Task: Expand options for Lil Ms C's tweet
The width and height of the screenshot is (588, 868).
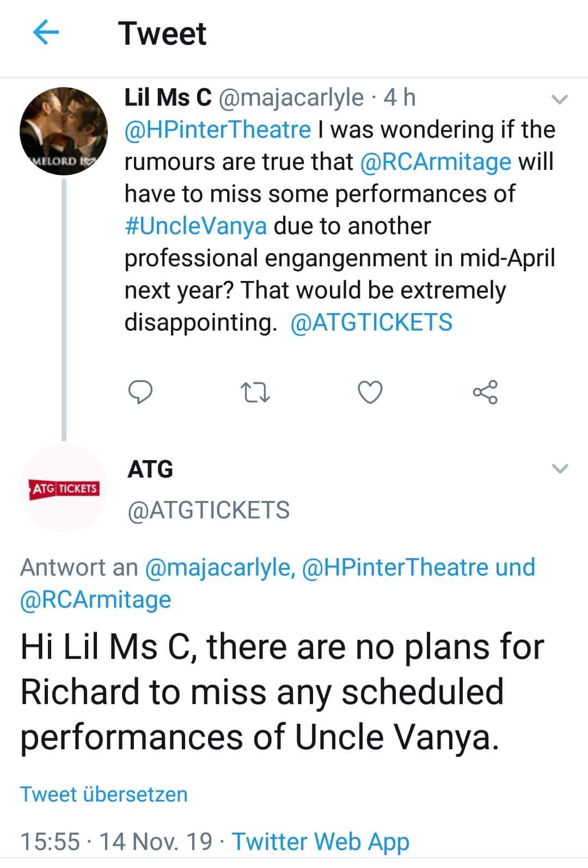Action: pos(560,99)
